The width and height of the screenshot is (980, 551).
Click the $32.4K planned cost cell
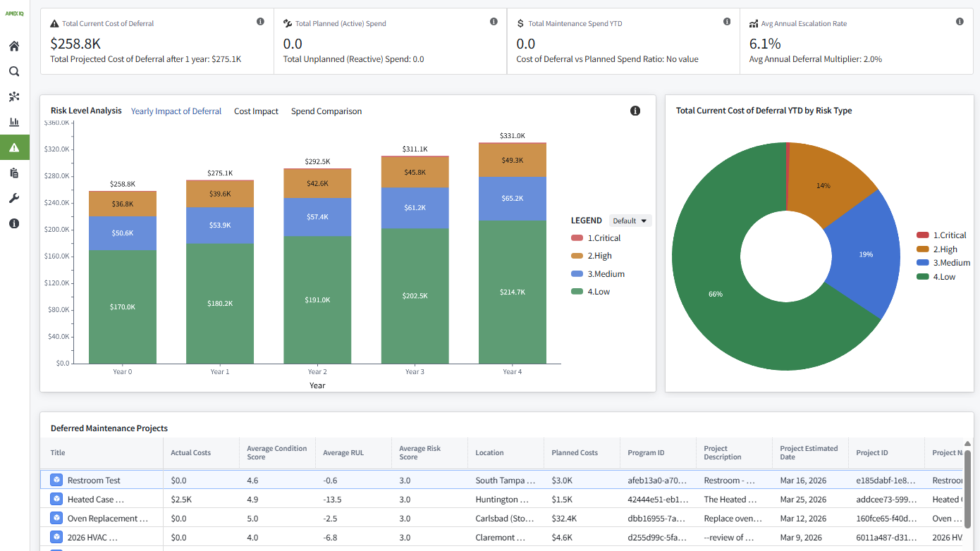pos(582,519)
